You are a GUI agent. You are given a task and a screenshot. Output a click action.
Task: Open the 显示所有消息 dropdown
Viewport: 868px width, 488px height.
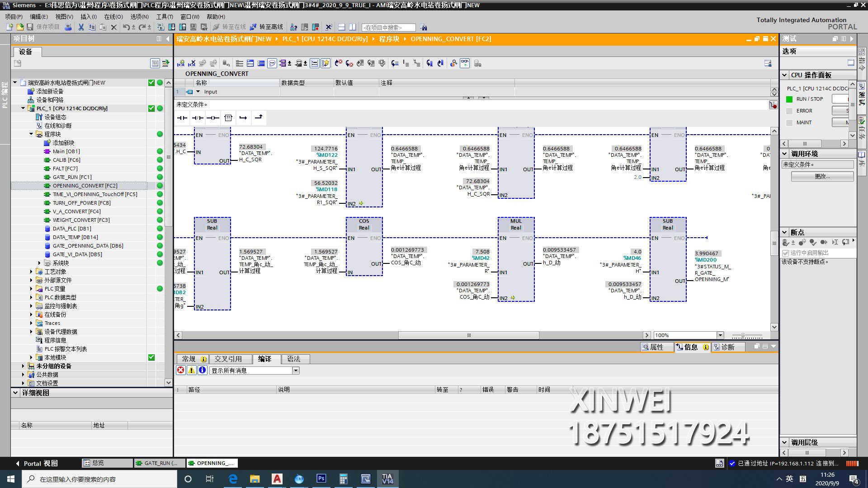pyautogui.click(x=296, y=371)
